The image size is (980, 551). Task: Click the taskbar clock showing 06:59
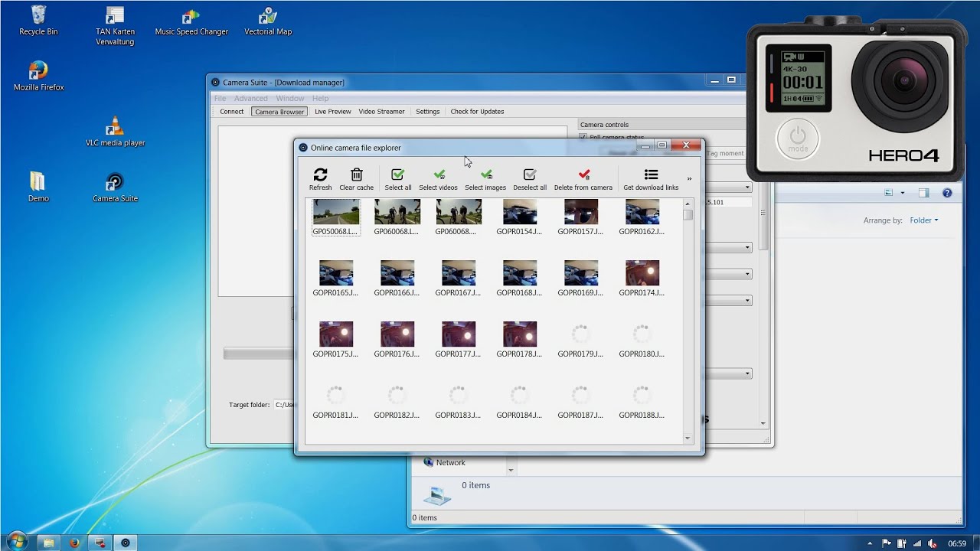[x=957, y=543]
